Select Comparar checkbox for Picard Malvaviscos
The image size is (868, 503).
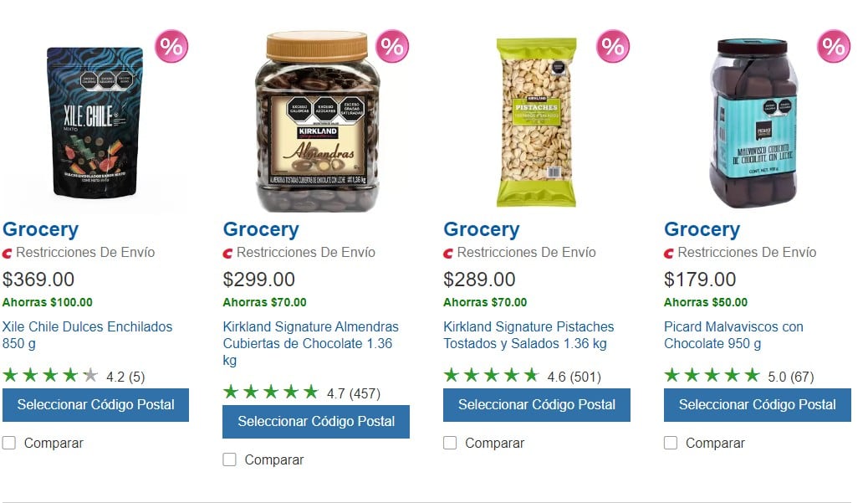click(671, 443)
